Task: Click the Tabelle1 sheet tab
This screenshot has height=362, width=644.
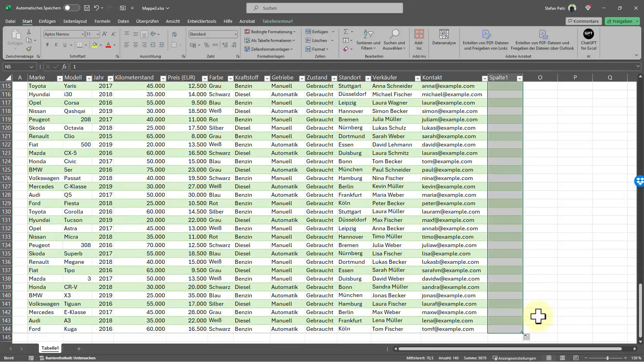Action: [x=50, y=349]
